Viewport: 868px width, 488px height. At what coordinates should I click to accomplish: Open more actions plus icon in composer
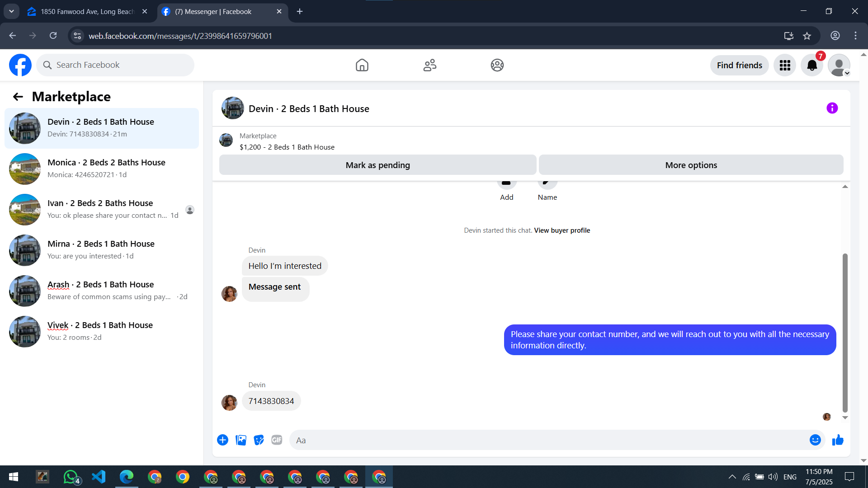[x=222, y=440]
